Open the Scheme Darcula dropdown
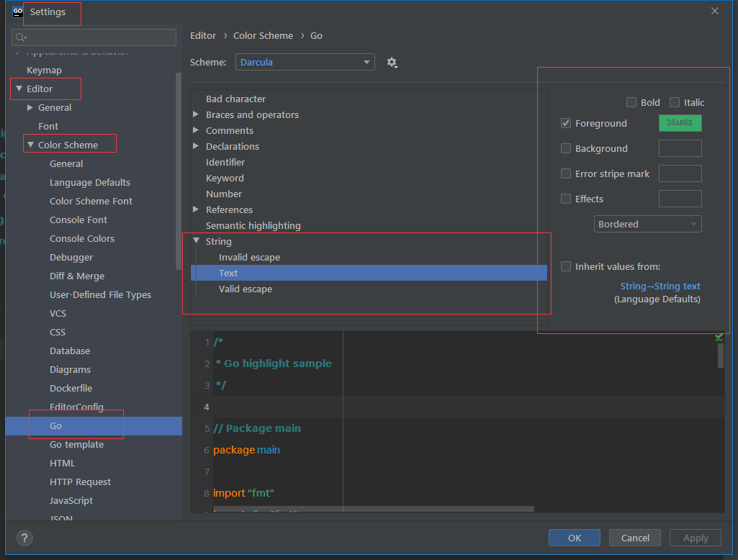738x560 pixels. pos(305,63)
